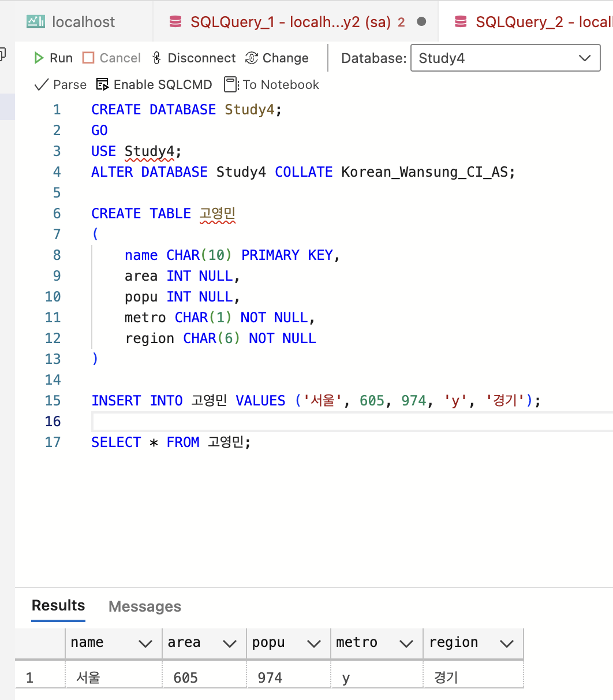Image resolution: width=613 pixels, height=700 pixels.
Task: Click 'CREATE DATABASE Study4;' on line 1
Action: 186,110
